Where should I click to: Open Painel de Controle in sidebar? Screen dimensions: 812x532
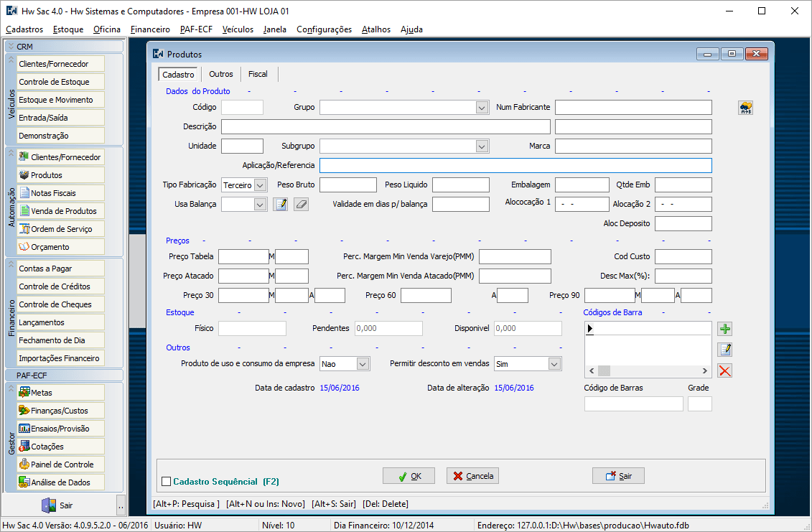60,465
